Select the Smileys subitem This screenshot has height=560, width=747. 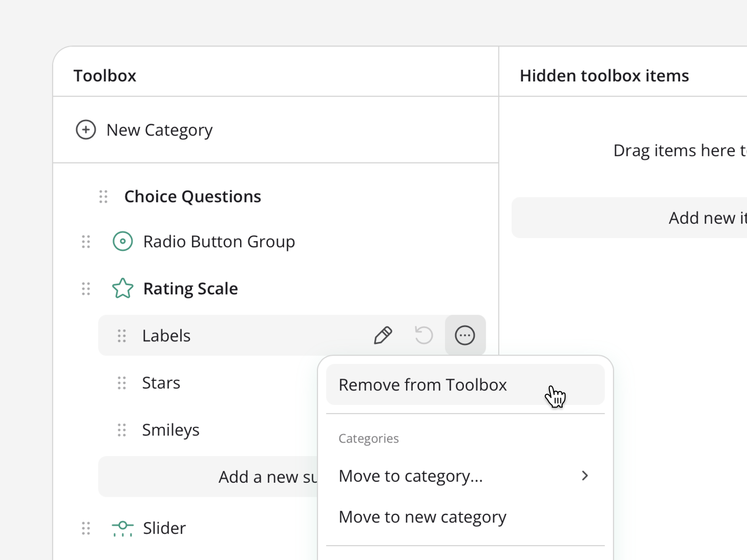click(171, 430)
